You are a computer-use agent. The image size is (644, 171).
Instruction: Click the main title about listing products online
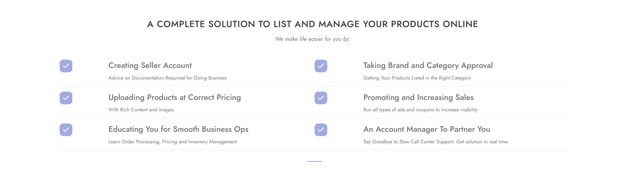[312, 24]
